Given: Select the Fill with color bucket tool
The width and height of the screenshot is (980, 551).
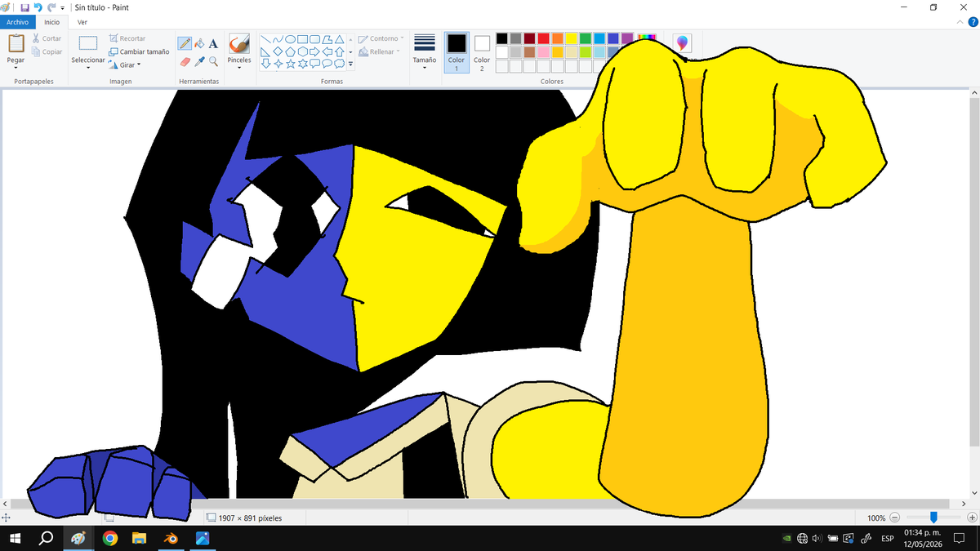Looking at the screenshot, I should coord(198,43).
